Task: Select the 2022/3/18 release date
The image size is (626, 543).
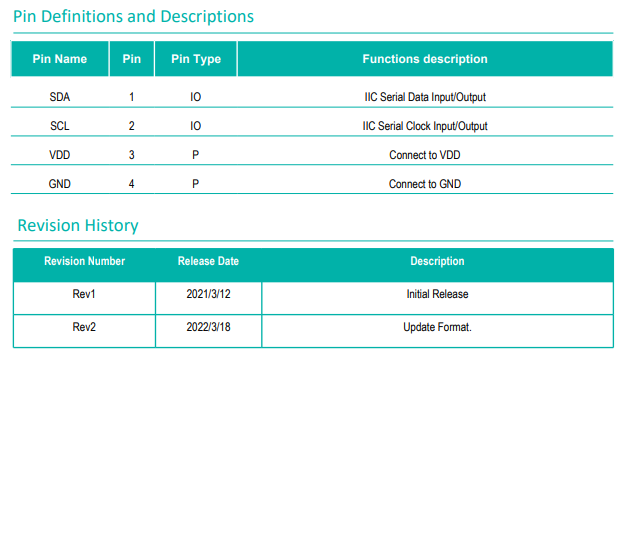Action: click(208, 327)
